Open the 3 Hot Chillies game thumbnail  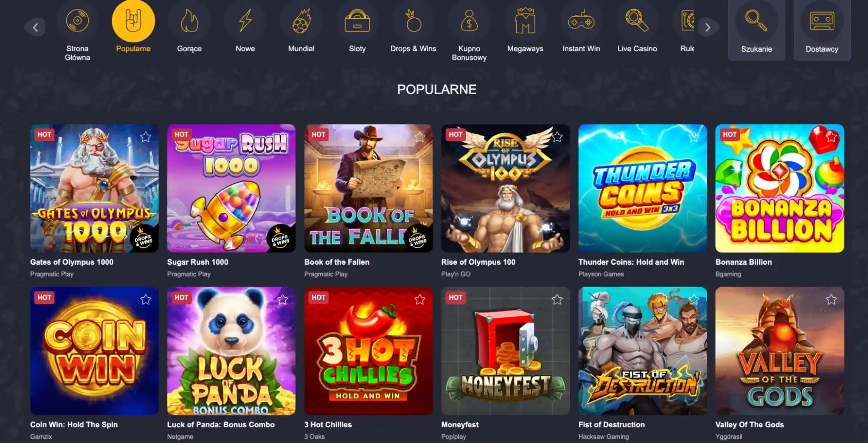[368, 351]
